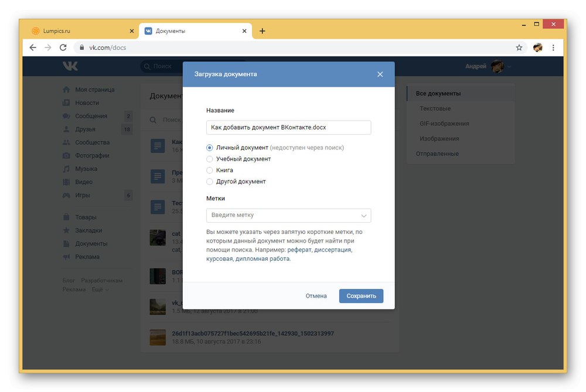Click the курсовая tag example link
This screenshot has width=586, height=392.
click(219, 258)
